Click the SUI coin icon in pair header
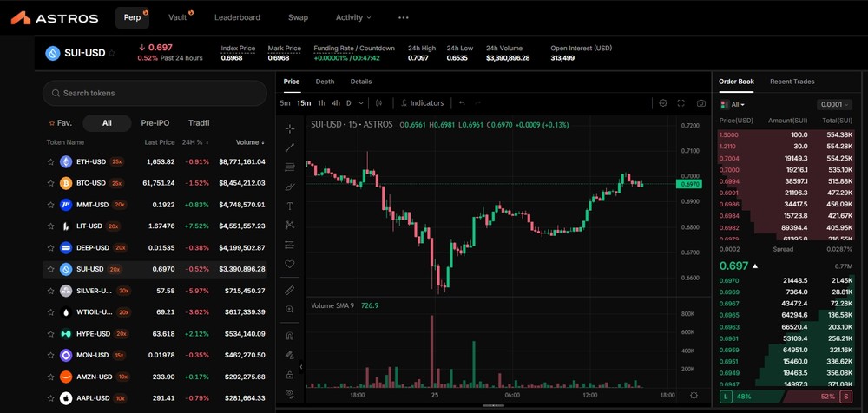Image resolution: width=868 pixels, height=413 pixels. tap(53, 53)
